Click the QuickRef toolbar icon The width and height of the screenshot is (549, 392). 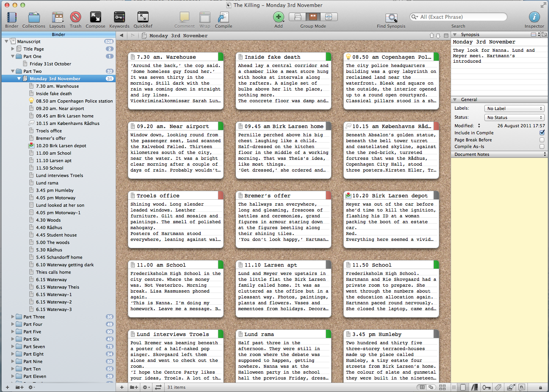point(143,17)
